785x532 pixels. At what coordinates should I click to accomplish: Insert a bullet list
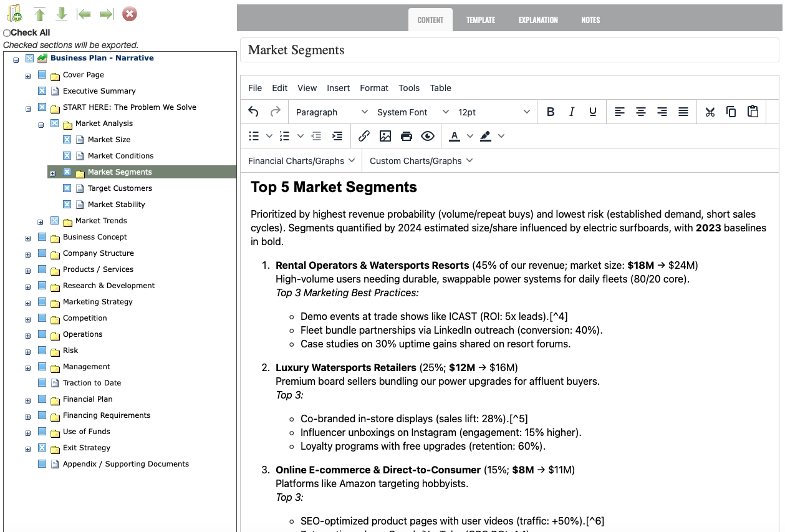254,136
